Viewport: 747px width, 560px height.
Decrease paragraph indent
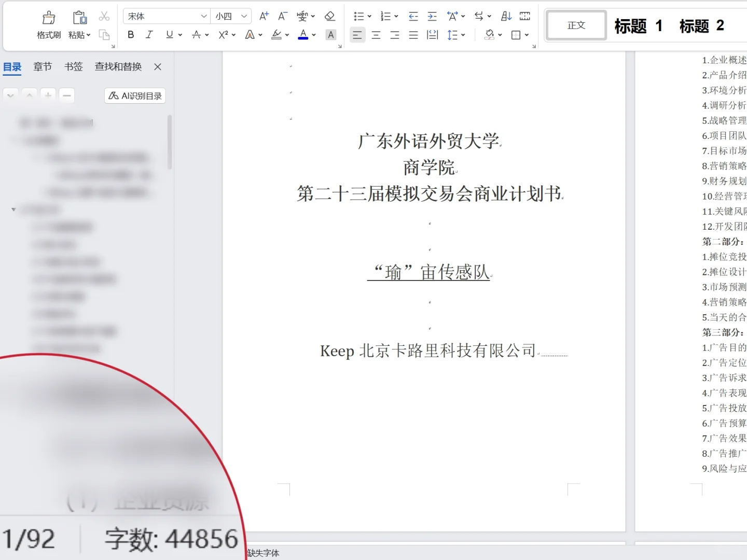coord(413,16)
